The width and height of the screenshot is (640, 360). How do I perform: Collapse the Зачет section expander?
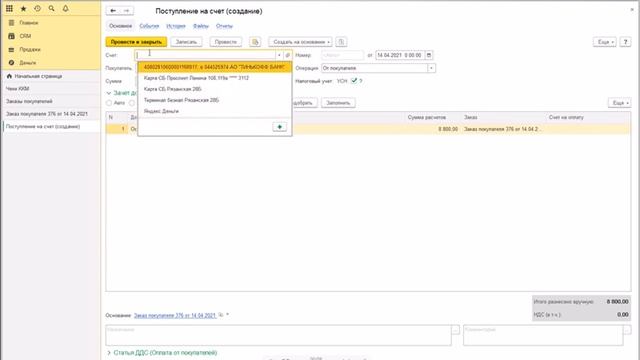coord(109,93)
